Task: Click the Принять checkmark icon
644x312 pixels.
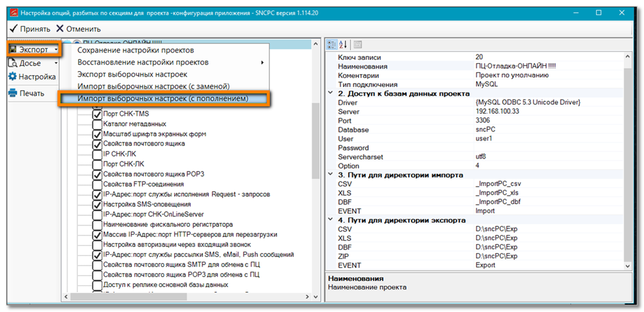Action: point(14,29)
